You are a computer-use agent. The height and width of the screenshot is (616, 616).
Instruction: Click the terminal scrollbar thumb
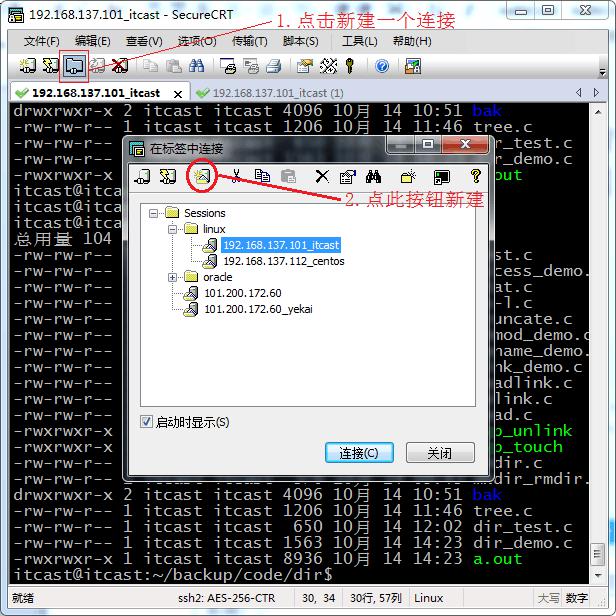click(x=598, y=554)
